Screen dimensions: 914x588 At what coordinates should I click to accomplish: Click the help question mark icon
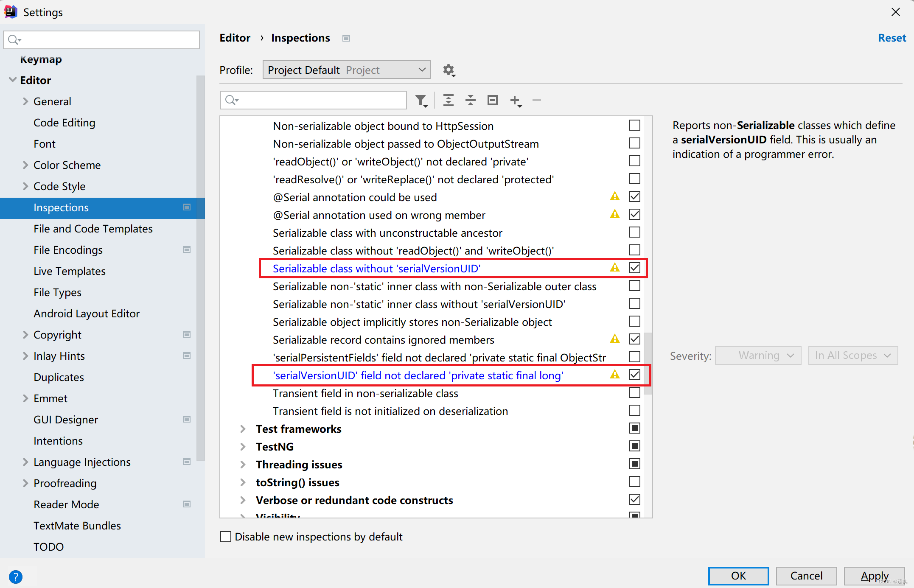pos(16,577)
